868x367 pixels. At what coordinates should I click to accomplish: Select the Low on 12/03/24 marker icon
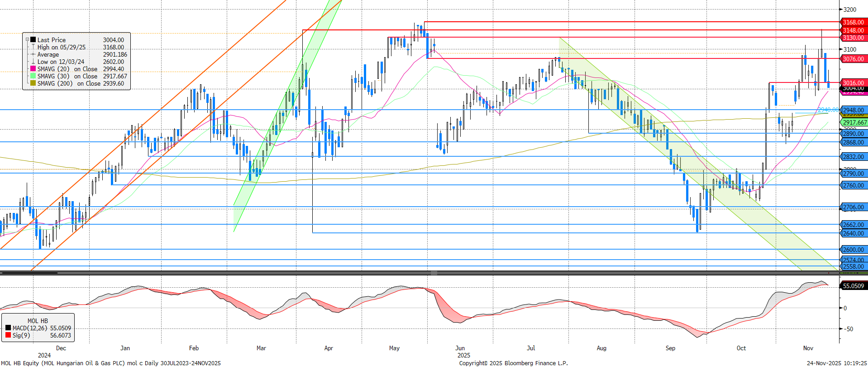point(33,62)
